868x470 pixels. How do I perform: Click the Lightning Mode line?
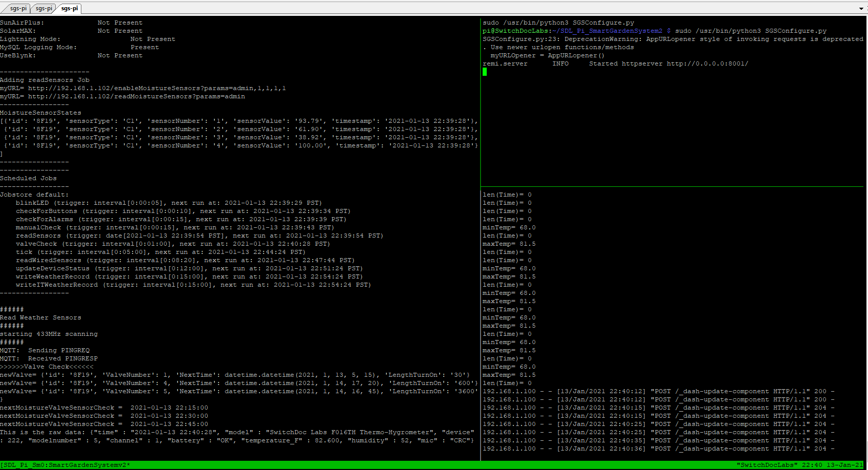tap(88, 39)
